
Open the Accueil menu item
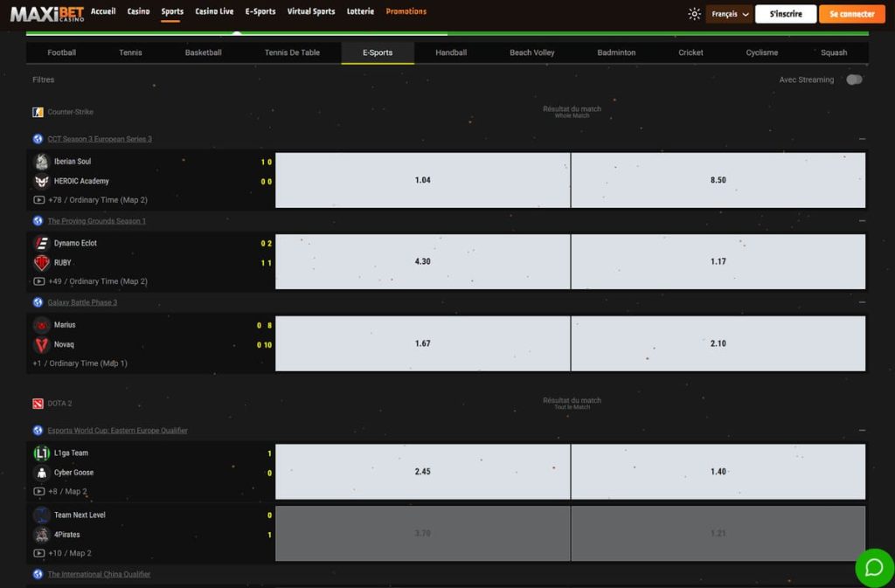[x=103, y=11]
